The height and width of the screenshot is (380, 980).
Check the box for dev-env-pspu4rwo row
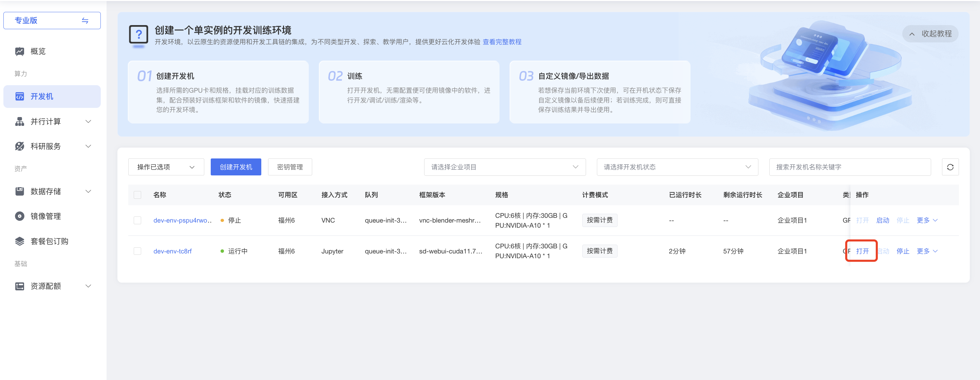pos(137,221)
